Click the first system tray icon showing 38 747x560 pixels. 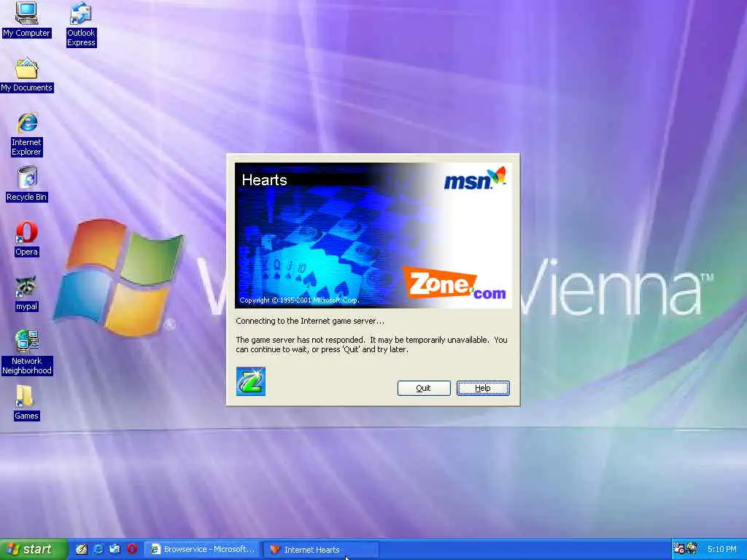(679, 548)
